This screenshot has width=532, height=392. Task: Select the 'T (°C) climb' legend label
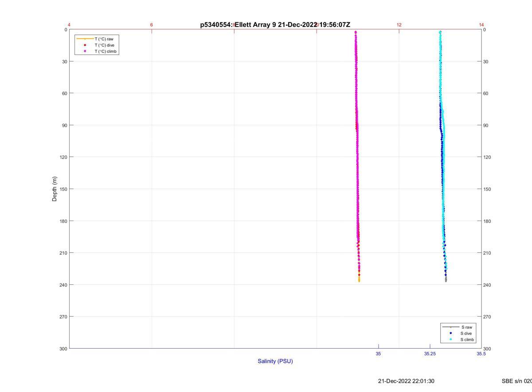tap(106, 51)
